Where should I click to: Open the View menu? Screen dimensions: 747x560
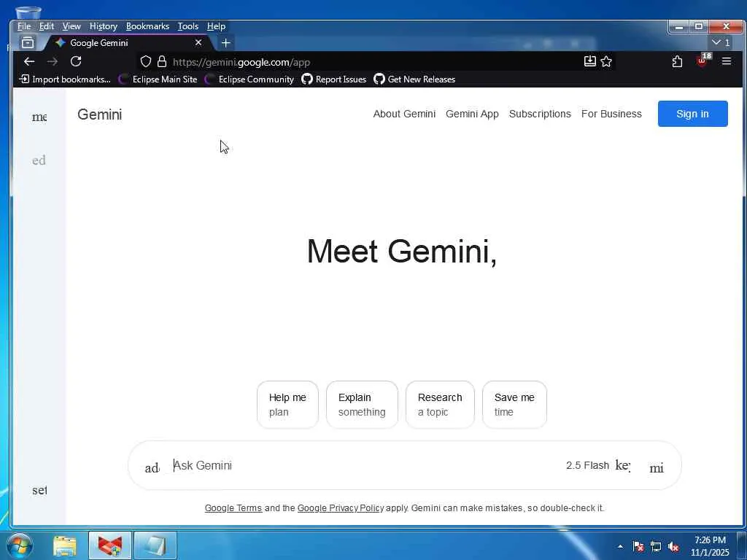[x=71, y=26]
